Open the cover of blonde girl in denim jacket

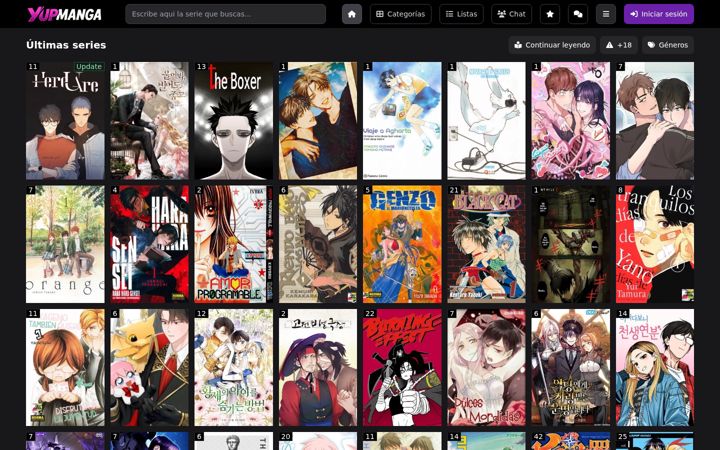click(x=655, y=367)
